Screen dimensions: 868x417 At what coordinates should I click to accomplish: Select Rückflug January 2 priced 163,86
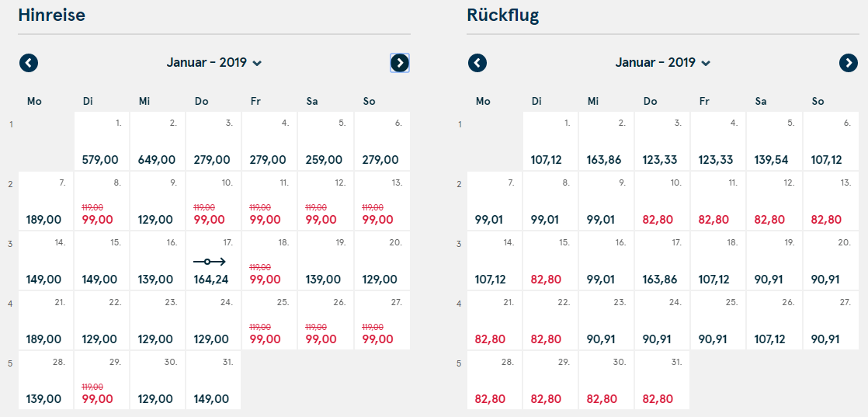point(606,141)
